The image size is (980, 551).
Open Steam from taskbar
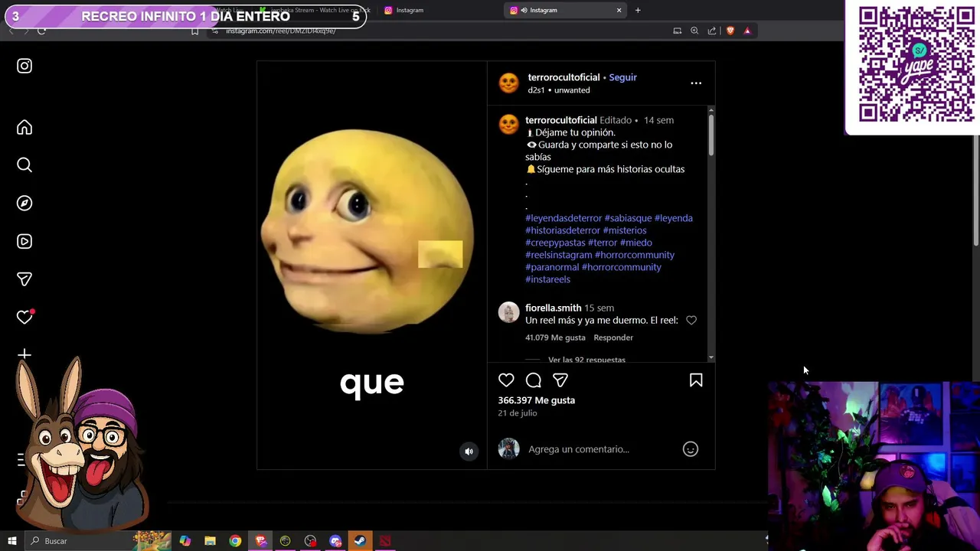360,541
